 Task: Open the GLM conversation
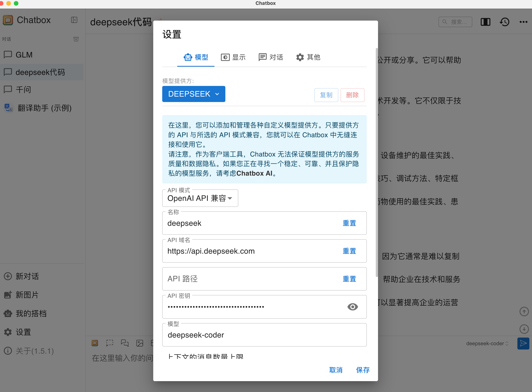pos(42,55)
